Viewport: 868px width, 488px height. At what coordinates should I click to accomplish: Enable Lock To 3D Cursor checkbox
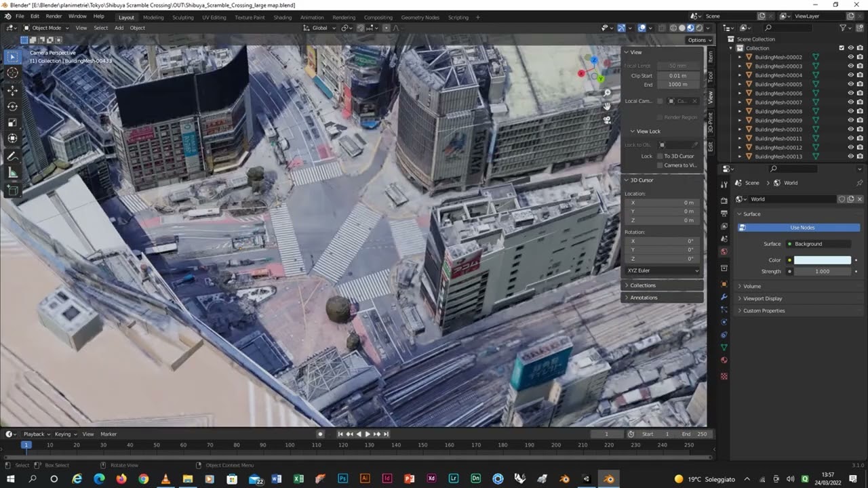coord(660,156)
